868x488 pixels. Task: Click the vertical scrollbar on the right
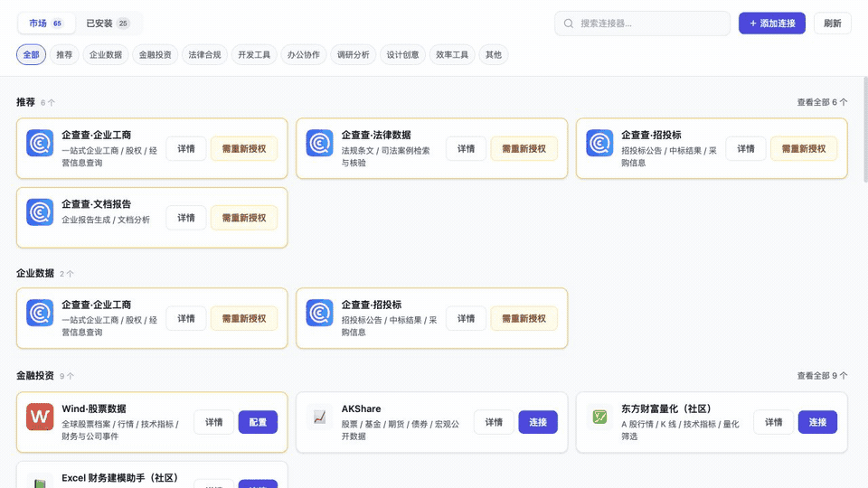(x=865, y=129)
